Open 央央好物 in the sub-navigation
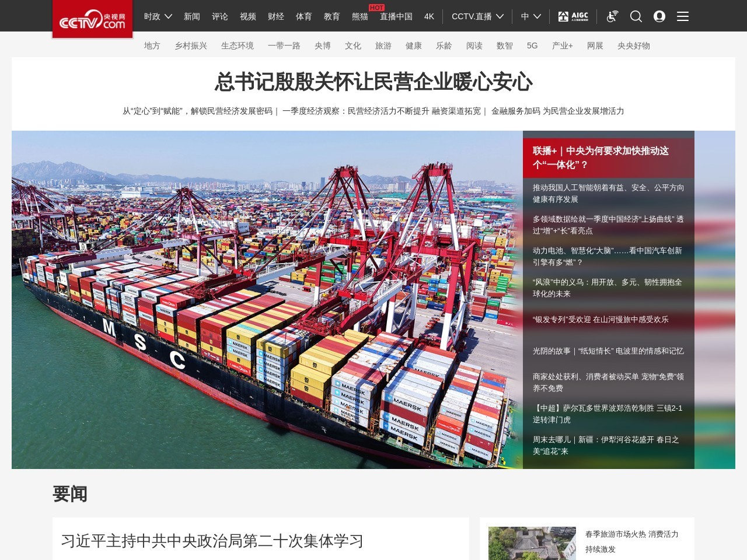 pyautogui.click(x=633, y=45)
